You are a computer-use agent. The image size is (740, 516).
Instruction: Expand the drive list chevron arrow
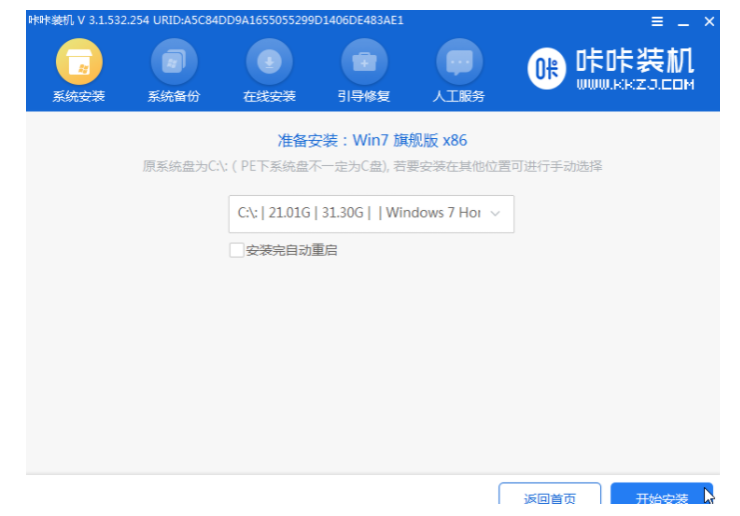(x=496, y=213)
